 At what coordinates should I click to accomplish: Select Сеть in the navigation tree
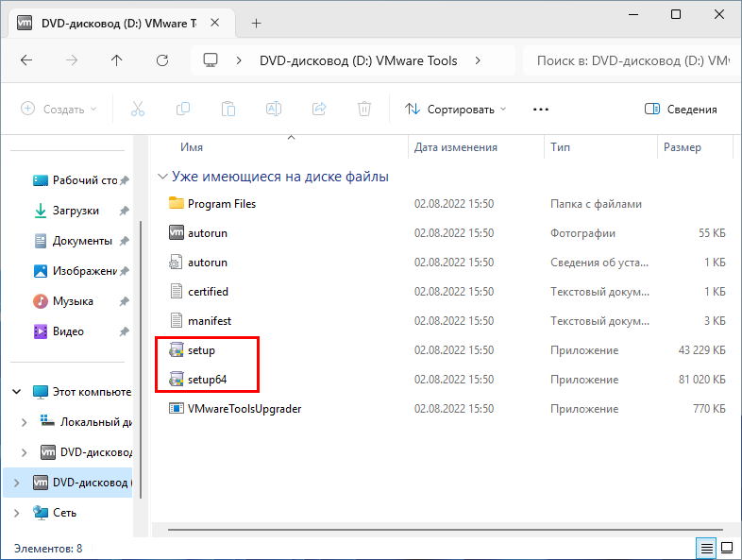(64, 513)
